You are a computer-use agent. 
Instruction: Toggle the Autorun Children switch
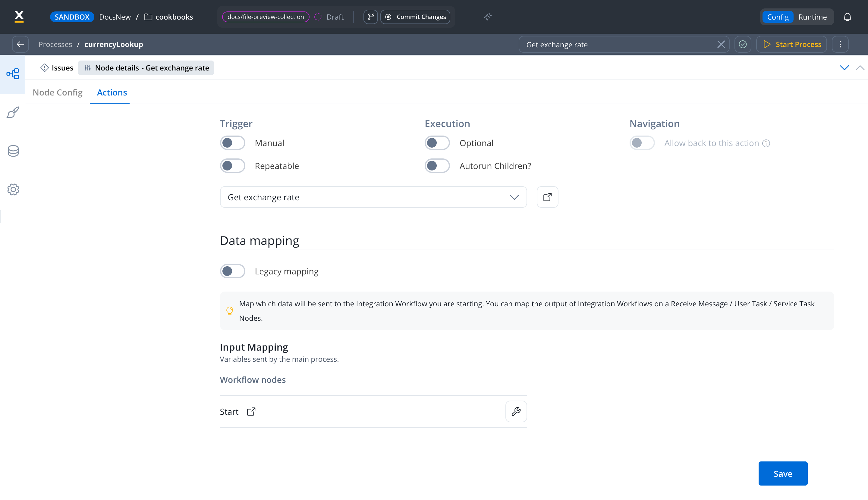[x=437, y=166]
